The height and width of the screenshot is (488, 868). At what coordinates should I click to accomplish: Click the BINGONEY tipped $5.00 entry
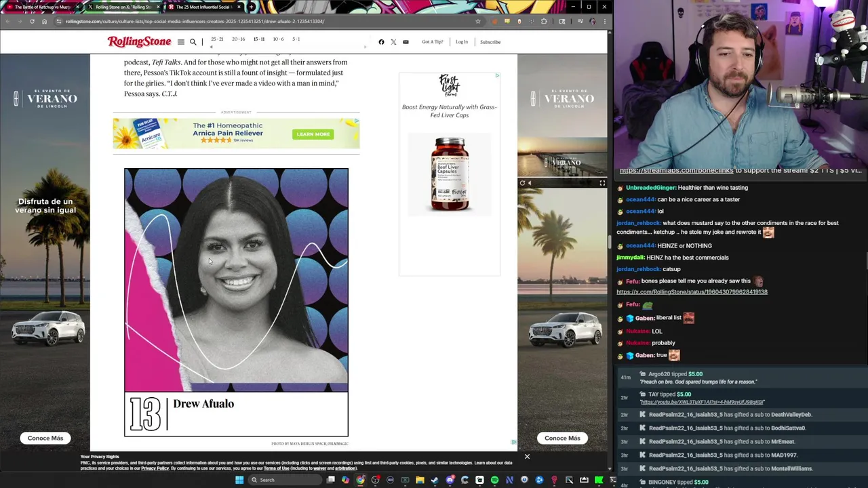coord(742,483)
